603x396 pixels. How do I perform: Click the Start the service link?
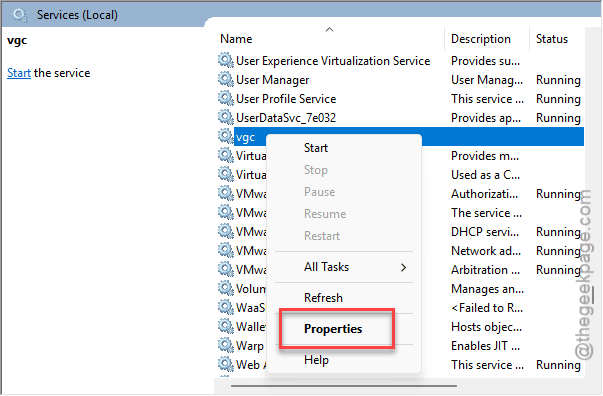point(19,73)
